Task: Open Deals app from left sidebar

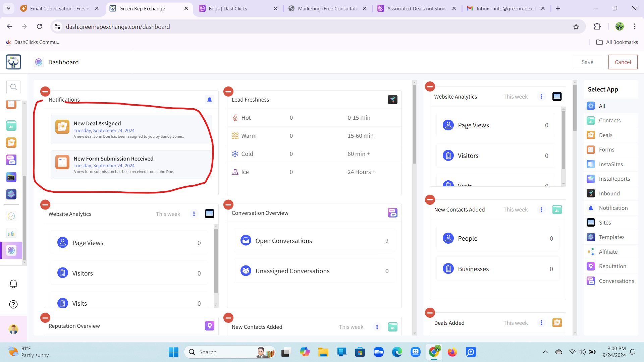Action: (11, 143)
